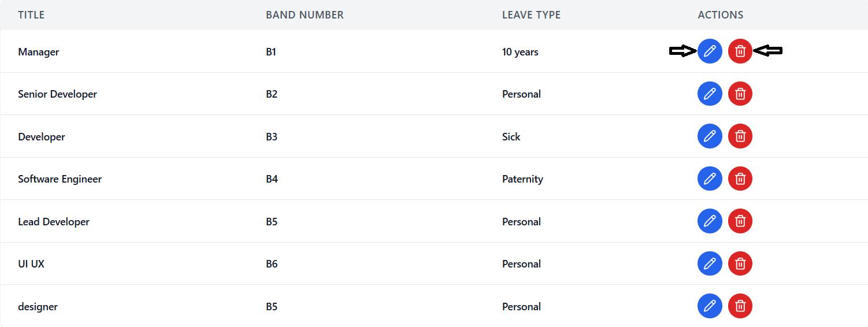Select the Manager title cell
Image resolution: width=868 pixels, height=327 pixels.
pyautogui.click(x=39, y=52)
